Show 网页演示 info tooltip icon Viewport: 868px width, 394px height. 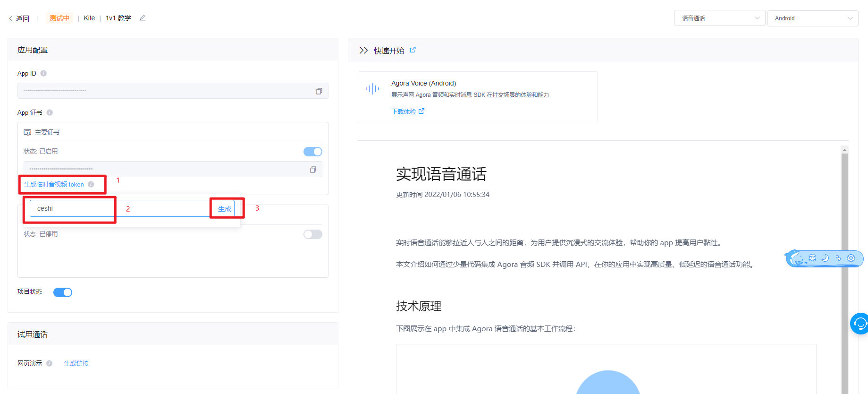click(49, 363)
